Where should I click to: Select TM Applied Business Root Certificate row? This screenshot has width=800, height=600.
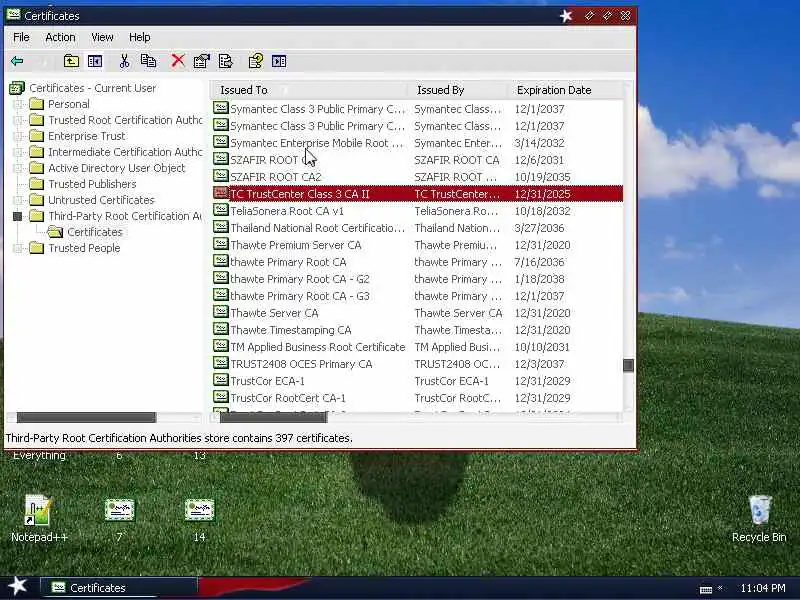tap(417, 347)
